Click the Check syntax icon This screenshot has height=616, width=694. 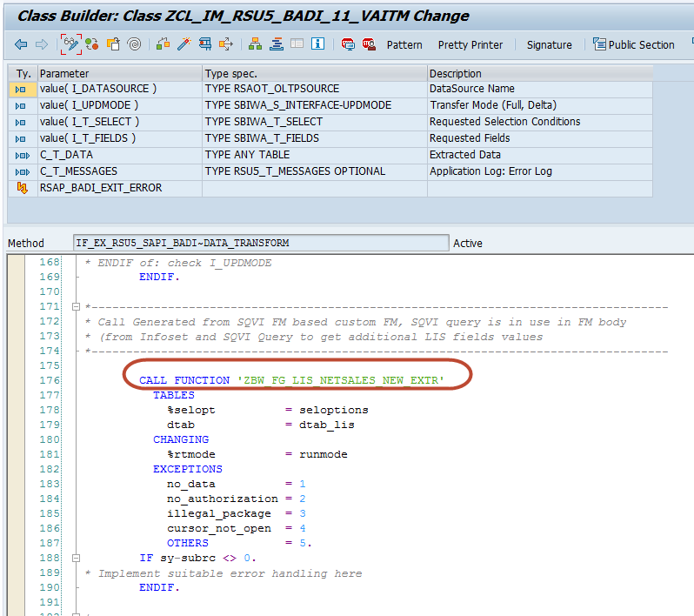point(163,44)
